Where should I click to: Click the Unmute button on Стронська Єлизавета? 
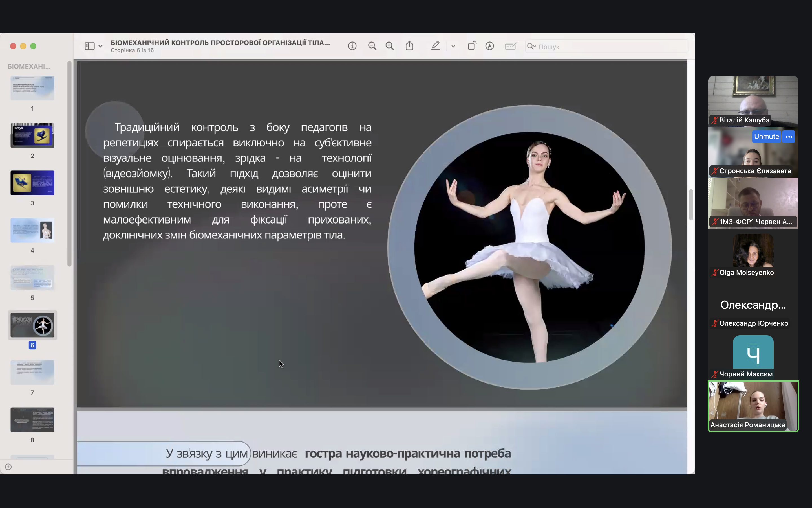point(766,136)
